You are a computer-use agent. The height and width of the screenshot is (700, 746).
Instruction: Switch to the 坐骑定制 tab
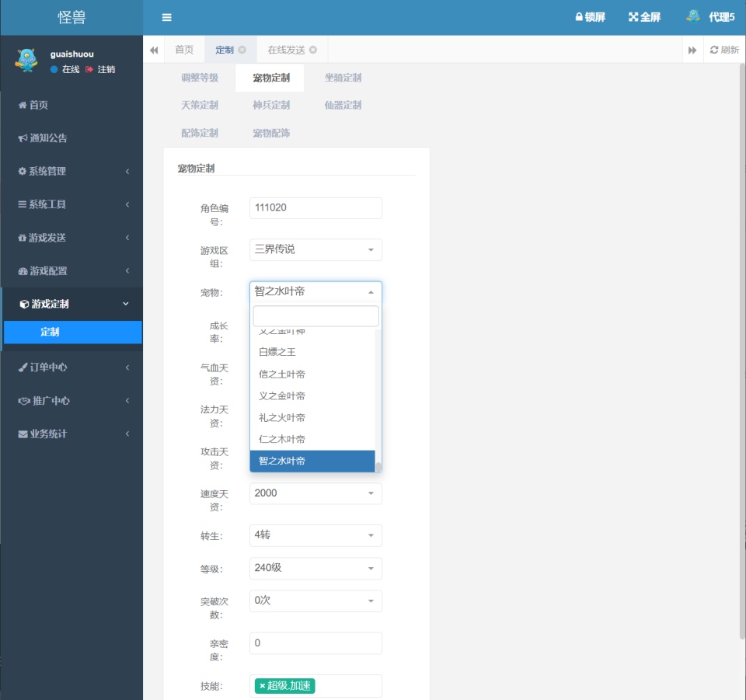point(343,78)
